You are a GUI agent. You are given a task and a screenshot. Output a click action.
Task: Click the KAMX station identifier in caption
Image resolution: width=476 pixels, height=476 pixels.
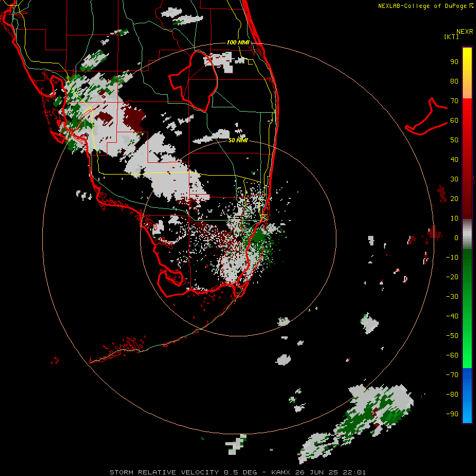[x=281, y=472]
